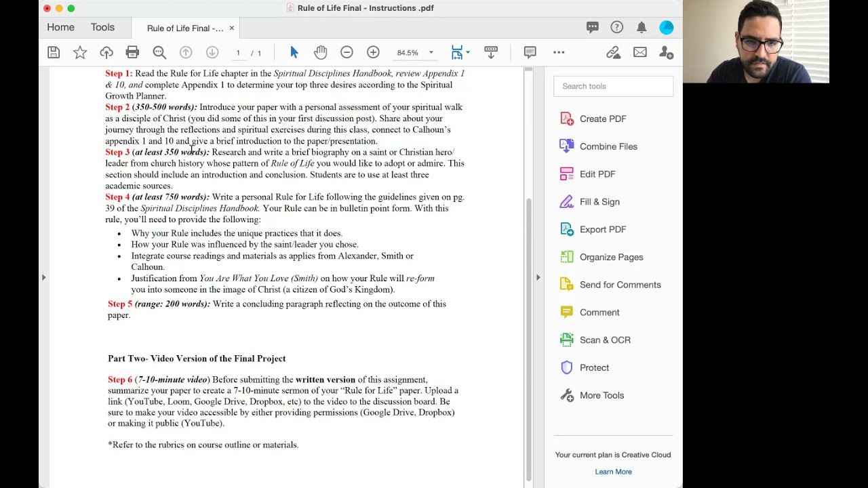Select the arrow selection tool
The image size is (868, 488).
[x=294, y=52]
